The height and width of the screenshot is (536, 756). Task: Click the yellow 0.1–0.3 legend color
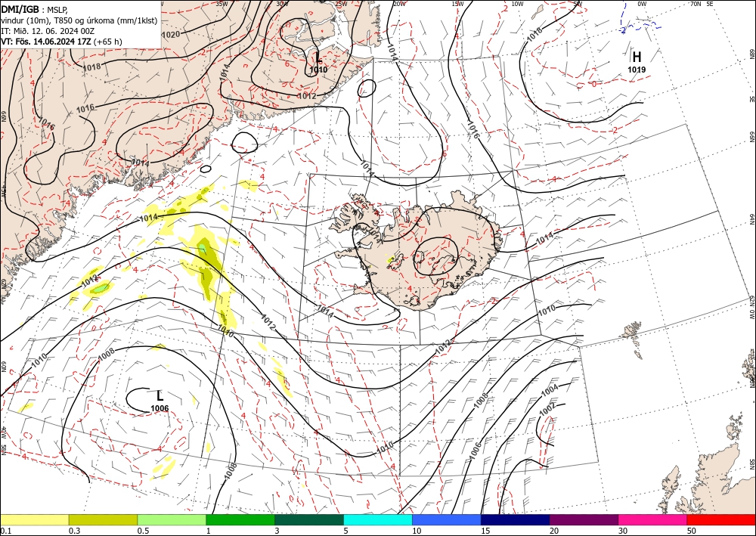click(x=34, y=519)
